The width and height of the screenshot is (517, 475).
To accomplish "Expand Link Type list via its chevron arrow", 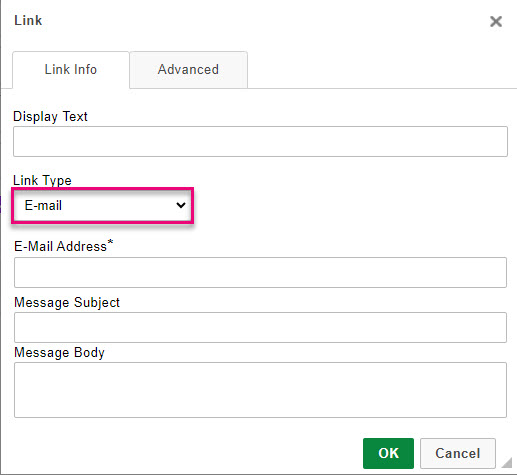I will tap(181, 205).
